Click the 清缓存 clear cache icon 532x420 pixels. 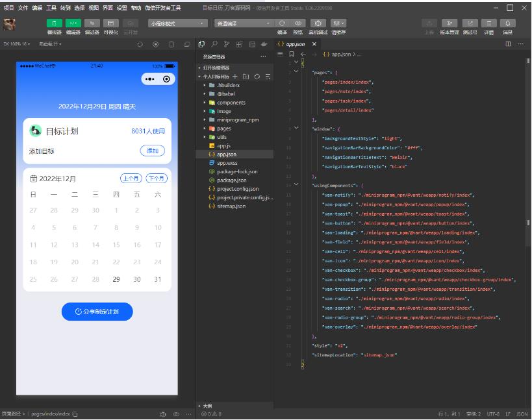tap(338, 23)
